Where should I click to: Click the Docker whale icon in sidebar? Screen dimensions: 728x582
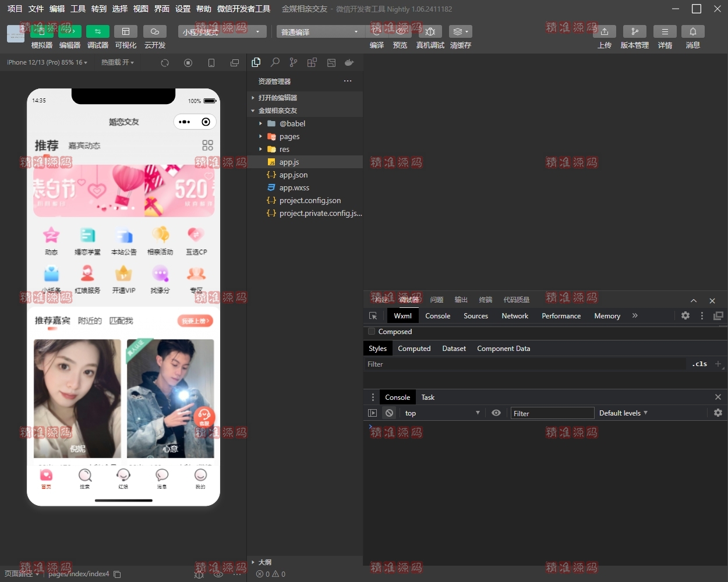point(349,62)
